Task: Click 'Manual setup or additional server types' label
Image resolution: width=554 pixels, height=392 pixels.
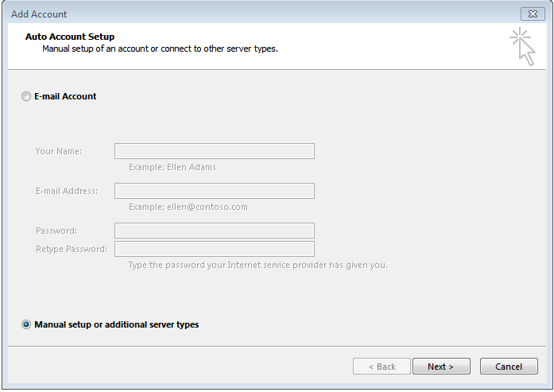Action: tap(116, 325)
